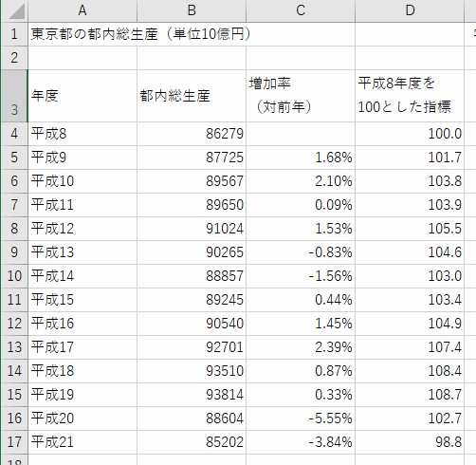Image resolution: width=476 pixels, height=465 pixels.
Task: Click the 平成8年度を100とした指標 header cell
Action: tap(410, 96)
